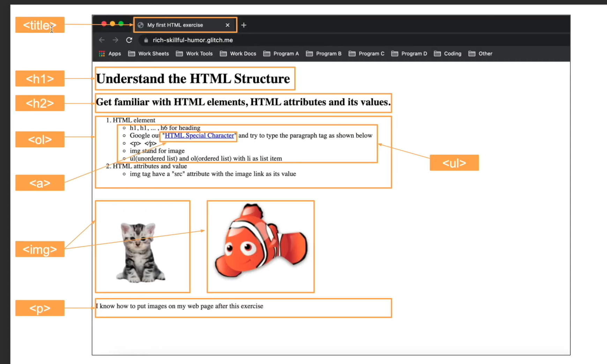Expand the Work Docs bookmark folder
This screenshot has height=364, width=607.
[x=238, y=54]
